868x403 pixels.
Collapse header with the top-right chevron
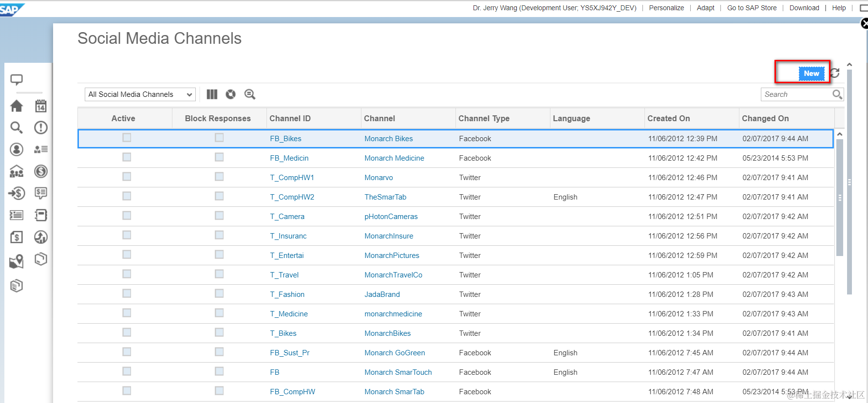tap(849, 64)
